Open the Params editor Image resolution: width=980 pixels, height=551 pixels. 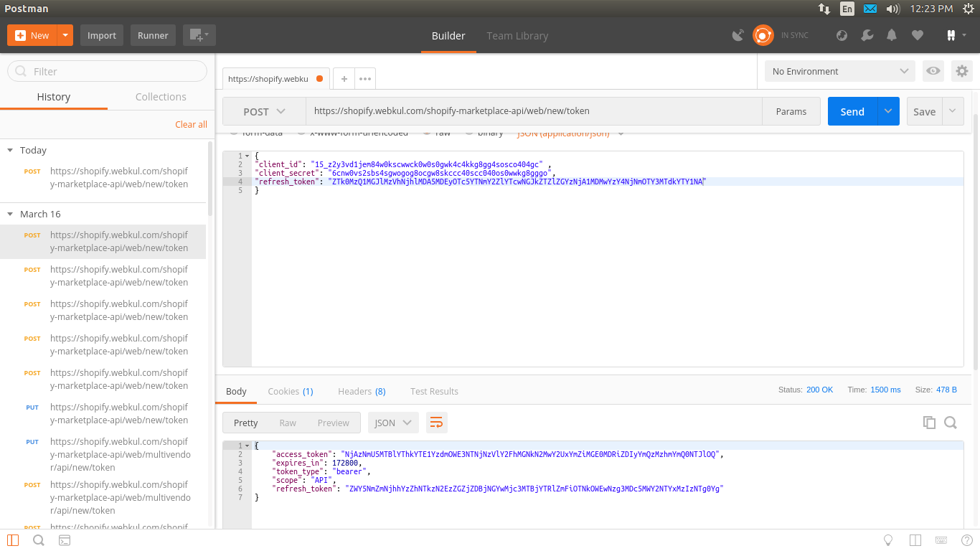coord(791,111)
